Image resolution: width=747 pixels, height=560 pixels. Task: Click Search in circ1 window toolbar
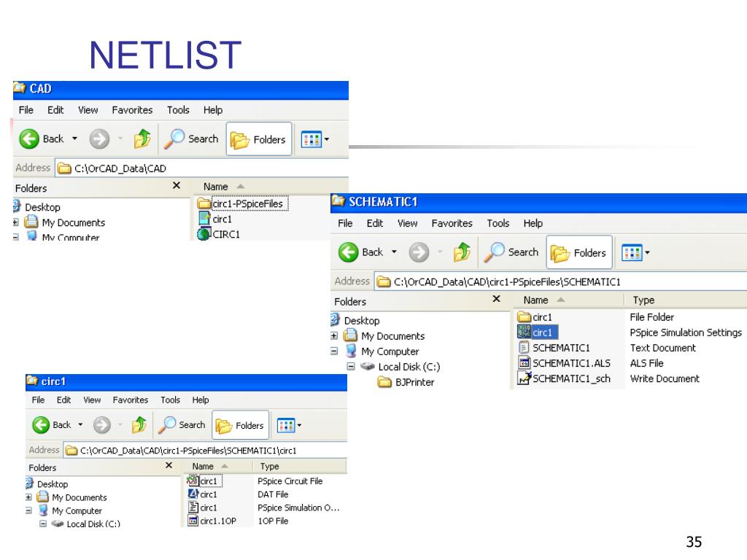(182, 425)
